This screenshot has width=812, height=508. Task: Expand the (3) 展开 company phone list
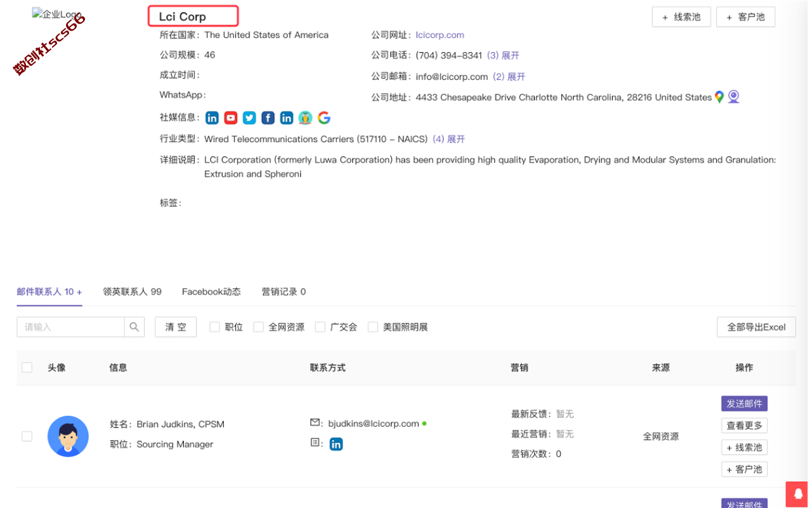[x=503, y=56]
